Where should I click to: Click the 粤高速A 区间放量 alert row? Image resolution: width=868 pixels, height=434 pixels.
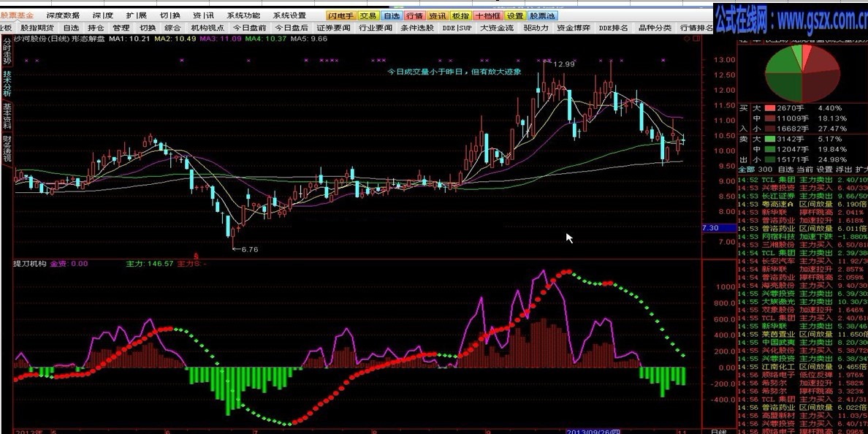(803, 205)
